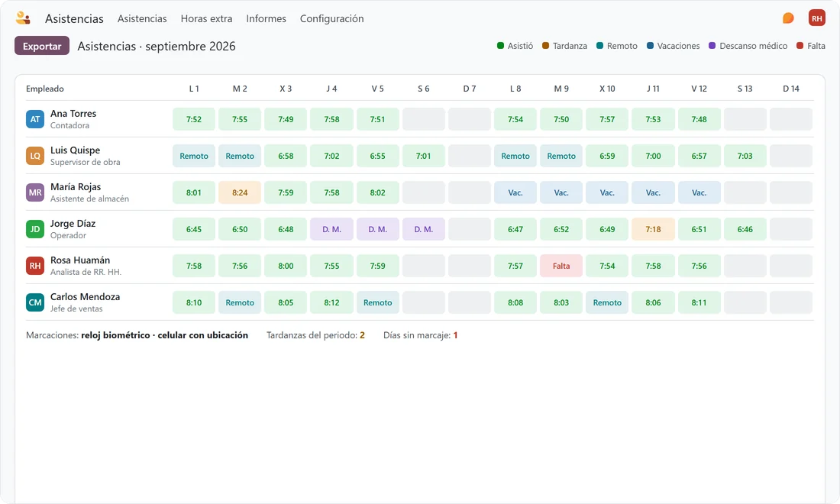Screen dimensions: 840x504
Task: Click Rosa Huamán's 8:00 attendance cell
Action: coord(286,266)
